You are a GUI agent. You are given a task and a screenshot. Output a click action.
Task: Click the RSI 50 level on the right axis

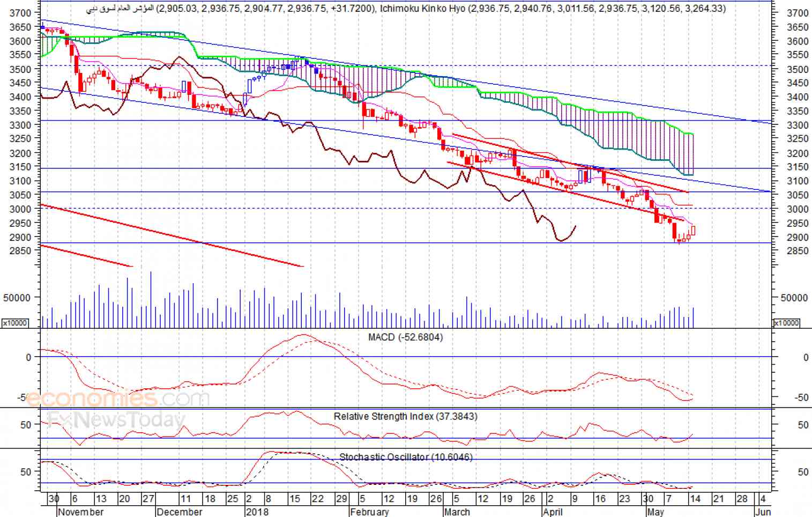[x=803, y=425]
